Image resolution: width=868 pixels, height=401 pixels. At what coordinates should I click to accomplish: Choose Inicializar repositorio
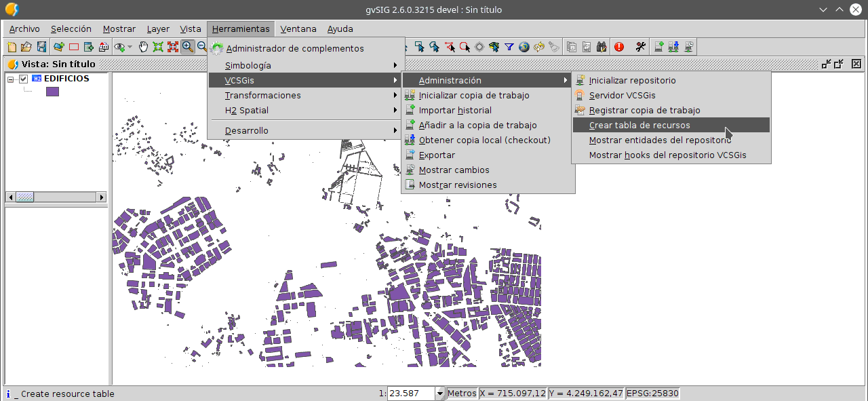coord(671,80)
